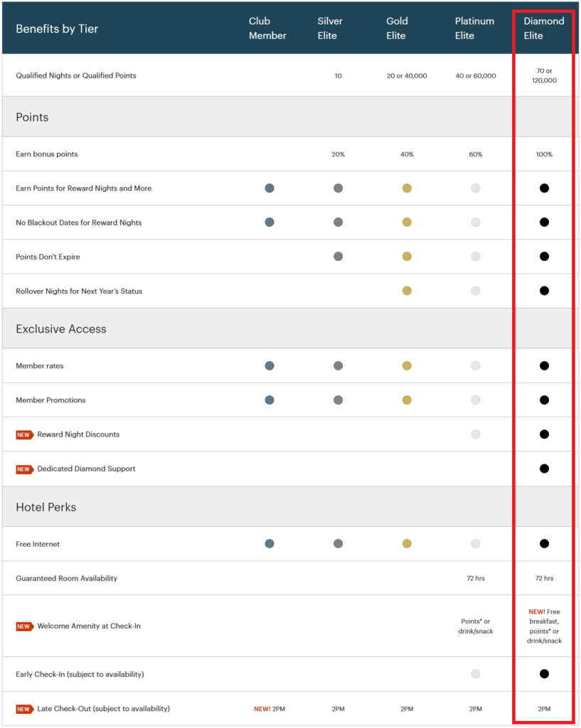Click Platinum Elite dot for Early Check-In
Viewport: 581px width, 728px height.
click(476, 674)
